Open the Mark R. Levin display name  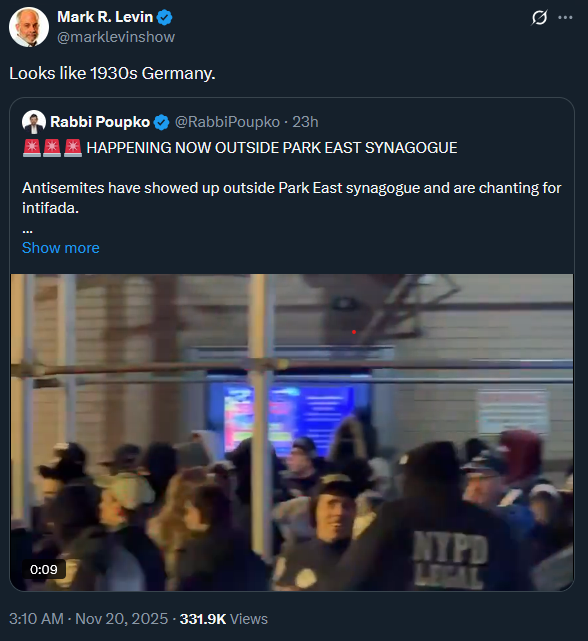[105, 17]
